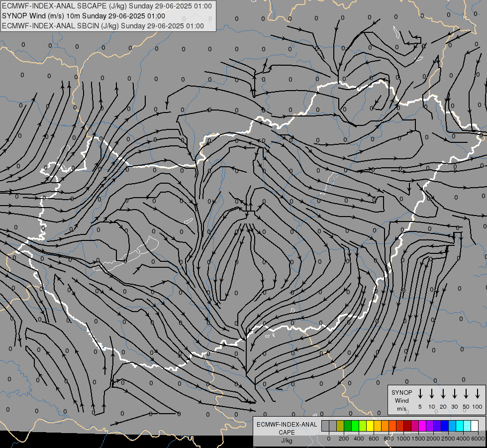
Task: Click the wind arrow above 30 m/s
Action: pos(454,393)
